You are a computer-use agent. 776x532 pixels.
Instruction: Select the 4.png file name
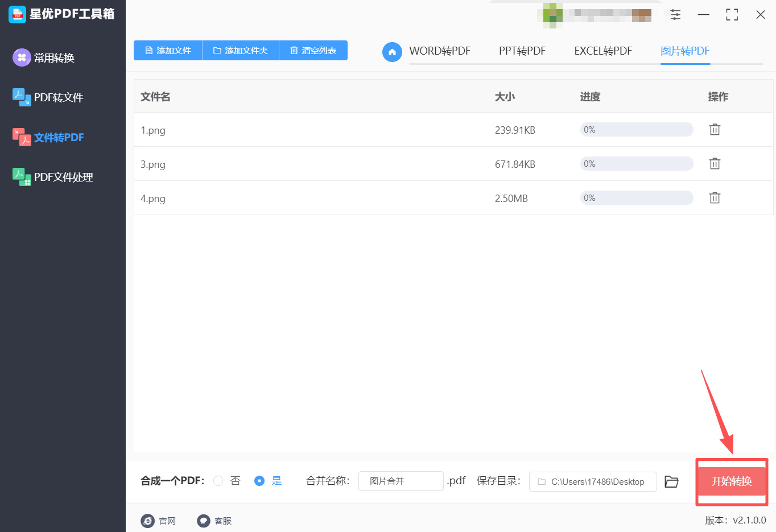[x=153, y=199]
